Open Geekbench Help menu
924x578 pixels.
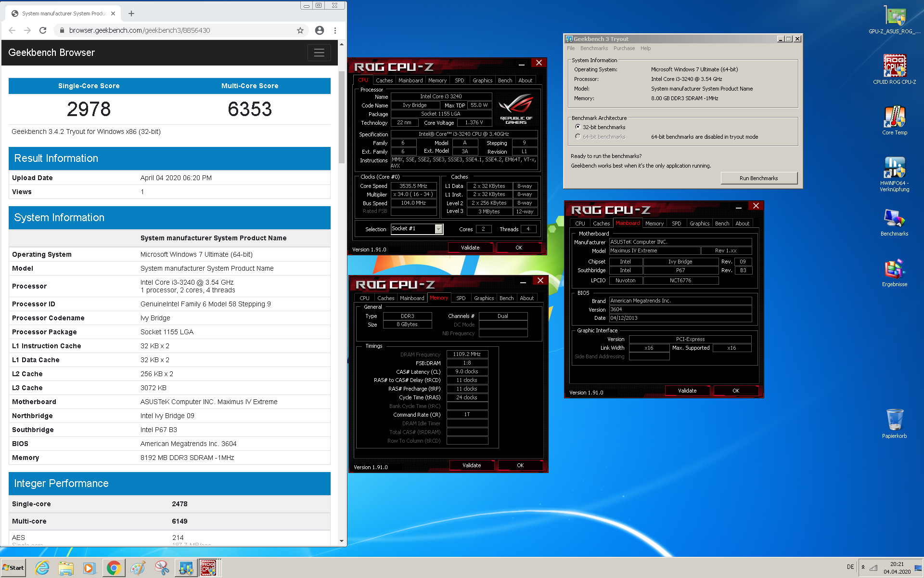pyautogui.click(x=645, y=48)
